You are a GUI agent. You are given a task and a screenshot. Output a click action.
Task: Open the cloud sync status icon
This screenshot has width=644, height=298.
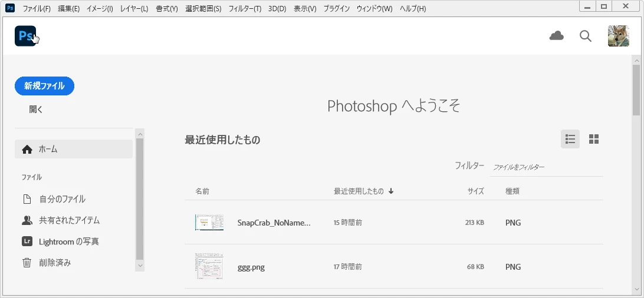coord(557,36)
